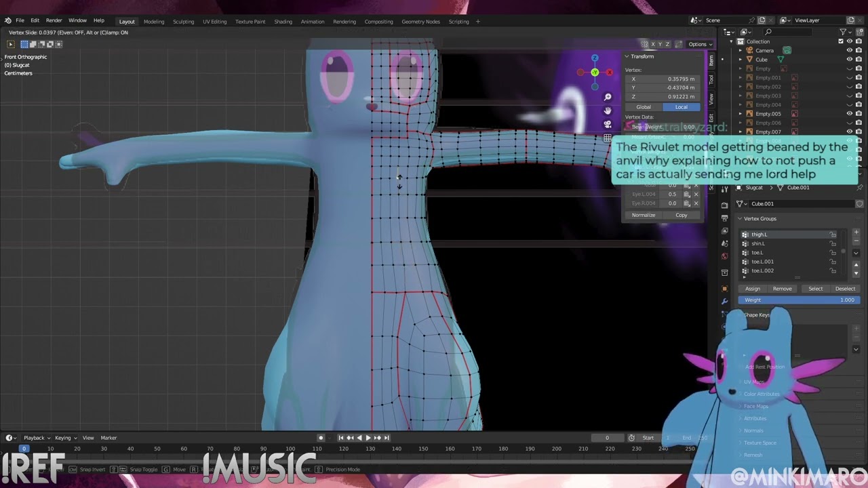
Task: Open the File menu
Action: (x=20, y=21)
